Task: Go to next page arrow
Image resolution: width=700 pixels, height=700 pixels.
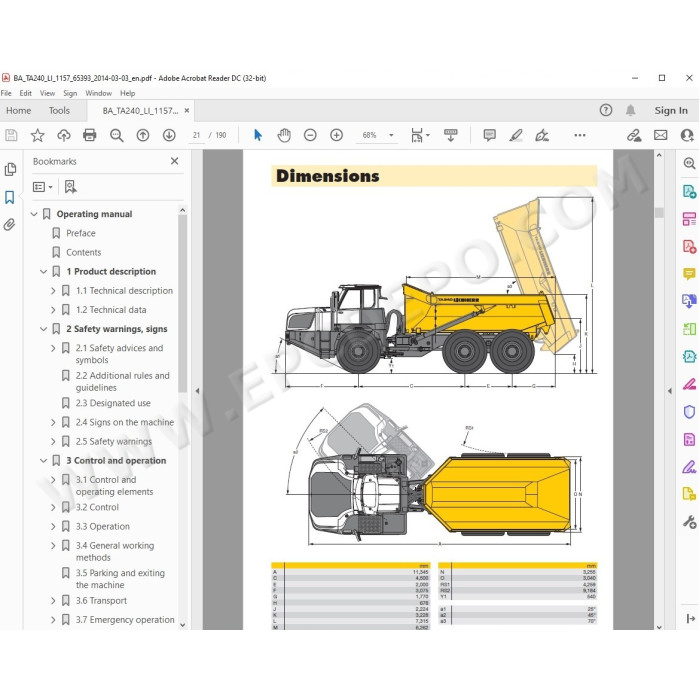Action: (x=169, y=135)
